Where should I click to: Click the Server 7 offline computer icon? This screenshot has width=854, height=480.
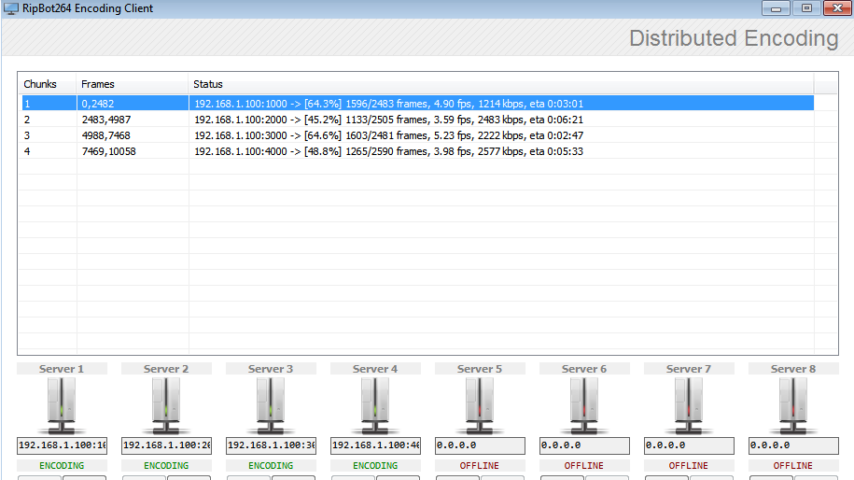[x=689, y=406]
